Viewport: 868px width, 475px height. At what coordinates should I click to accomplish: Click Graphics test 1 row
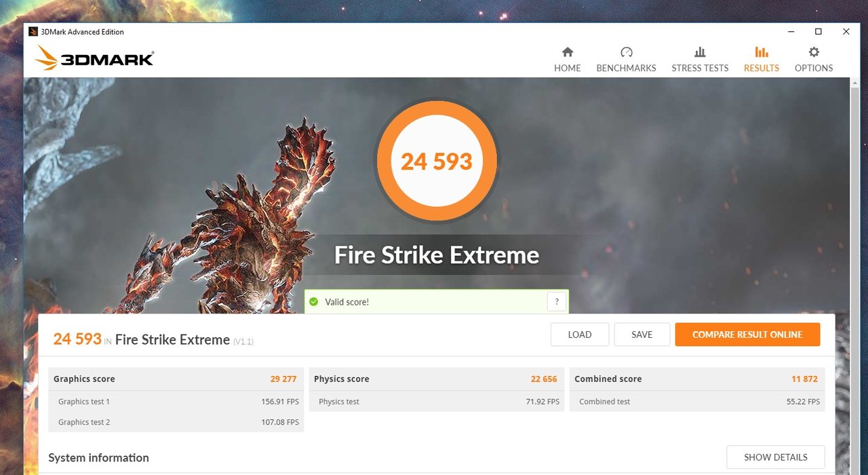(176, 402)
